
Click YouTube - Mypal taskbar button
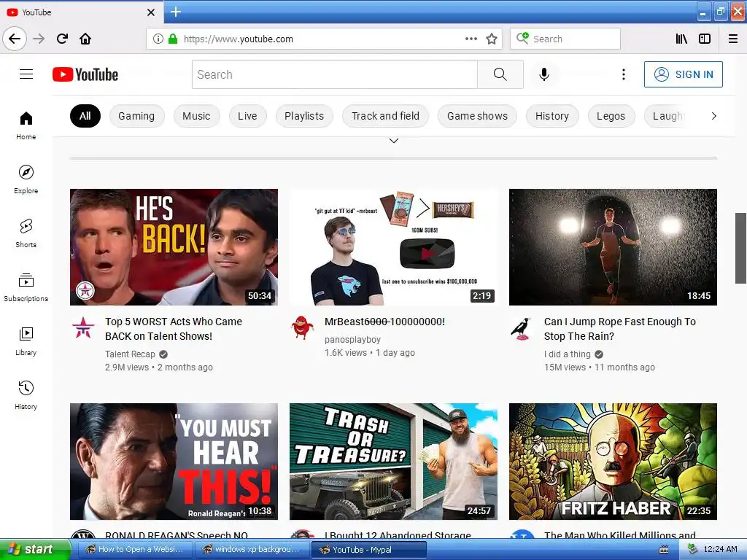click(x=368, y=550)
